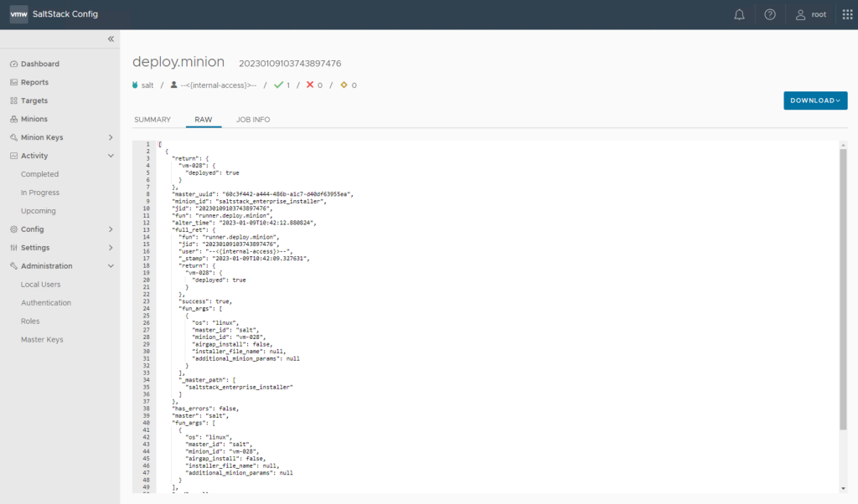Open In Progress activity list

pos(40,193)
